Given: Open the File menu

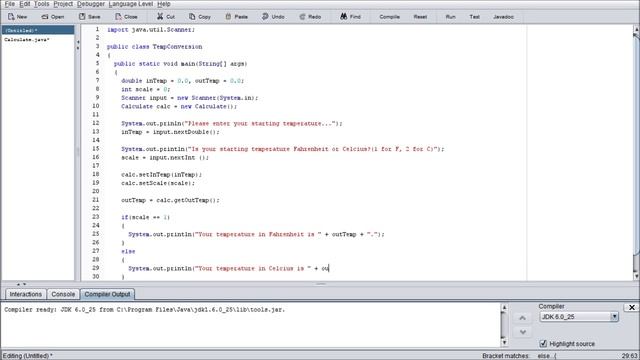Looking at the screenshot, I should 10,4.
